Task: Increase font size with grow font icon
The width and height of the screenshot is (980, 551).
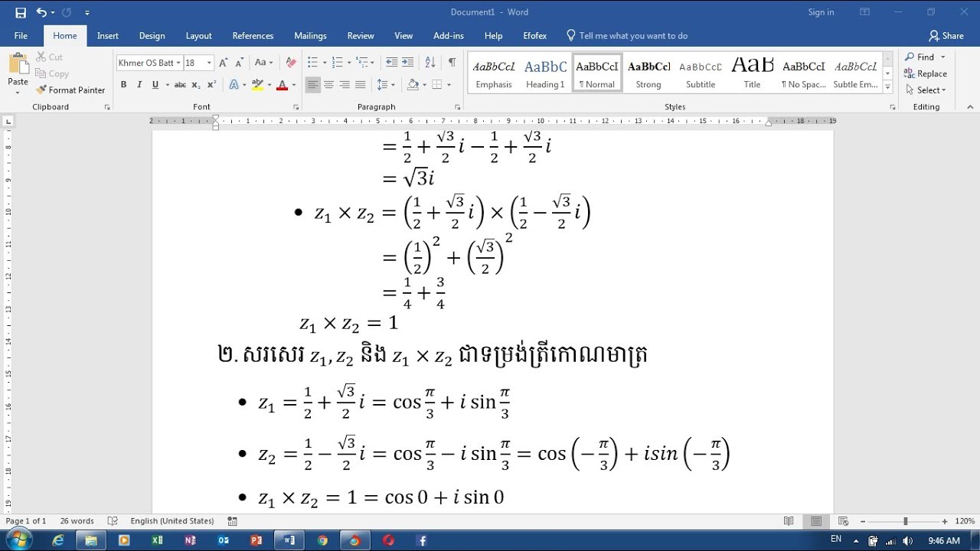Action: (x=223, y=63)
